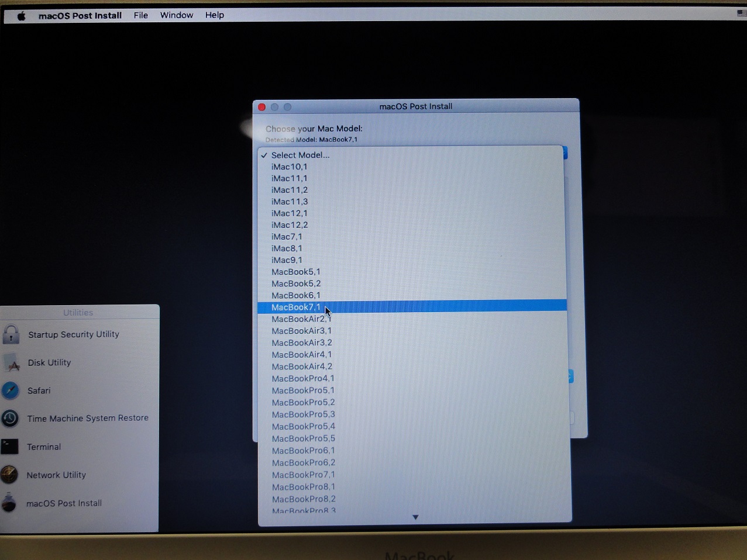This screenshot has height=560, width=747.
Task: Pick MacBook5,1 in the model menu
Action: [412, 272]
